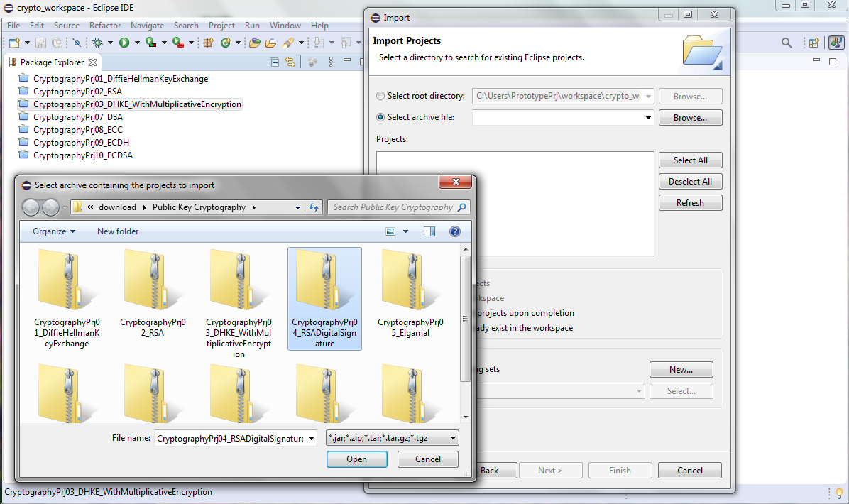The width and height of the screenshot is (849, 504).
Task: Open the file type filter dropdown
Action: (451, 437)
